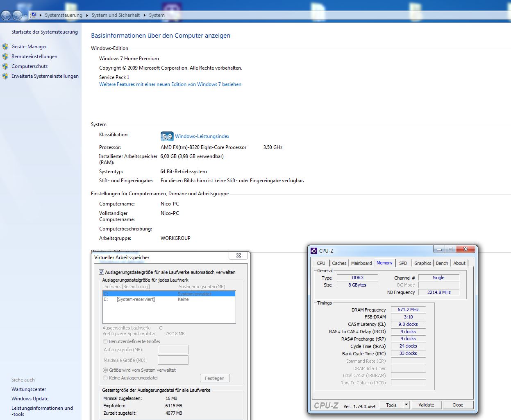Click the Validate button
Viewport: 511px width, 420px height.
click(x=426, y=405)
